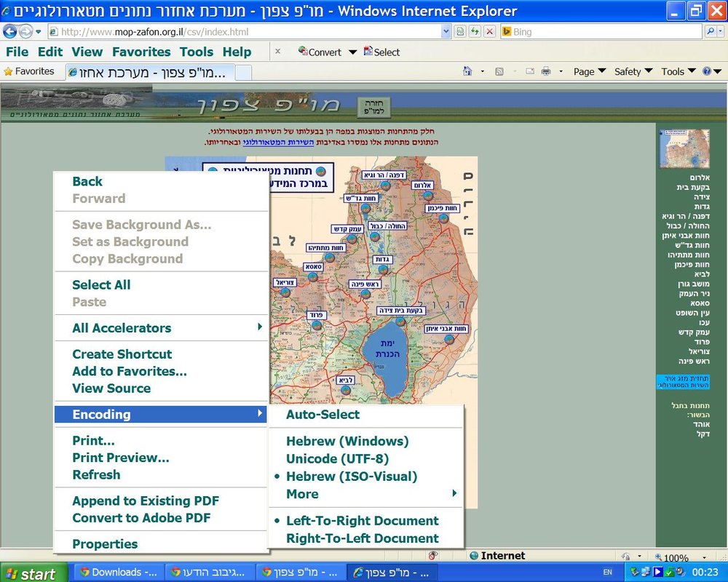Open the recent pages dropdown next to Forward
The height and width of the screenshot is (582, 728).
(39, 31)
